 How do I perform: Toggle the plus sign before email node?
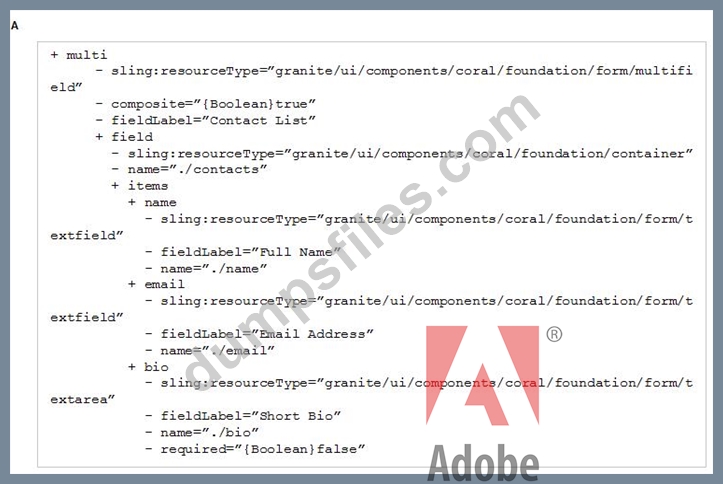click(132, 284)
